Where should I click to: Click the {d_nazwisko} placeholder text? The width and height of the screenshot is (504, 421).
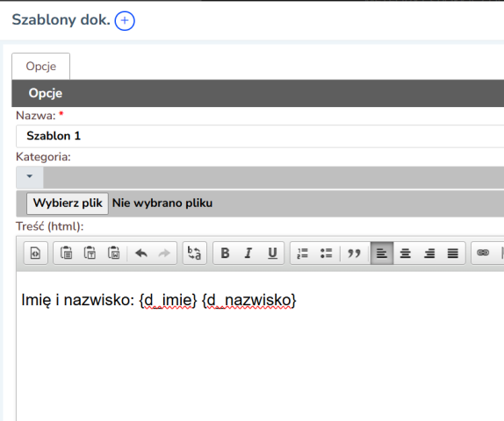pyautogui.click(x=249, y=301)
